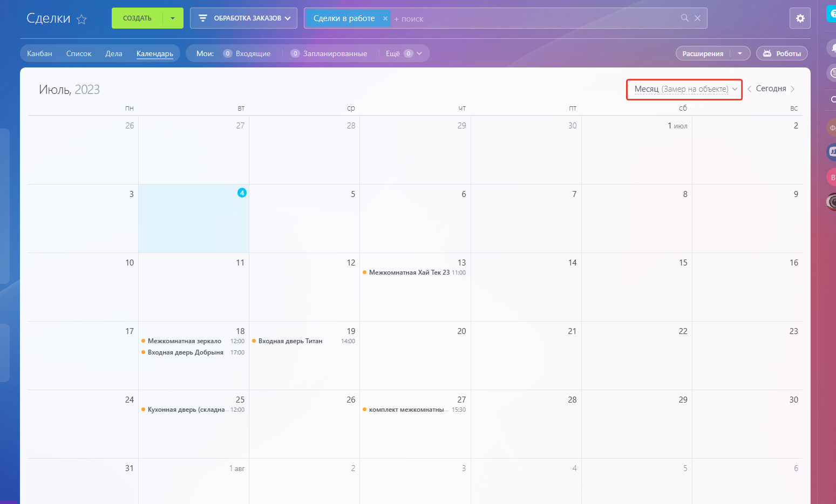The width and height of the screenshot is (836, 504).
Task: Open the 'комплект межкомнатны…' deal
Action: click(414, 410)
